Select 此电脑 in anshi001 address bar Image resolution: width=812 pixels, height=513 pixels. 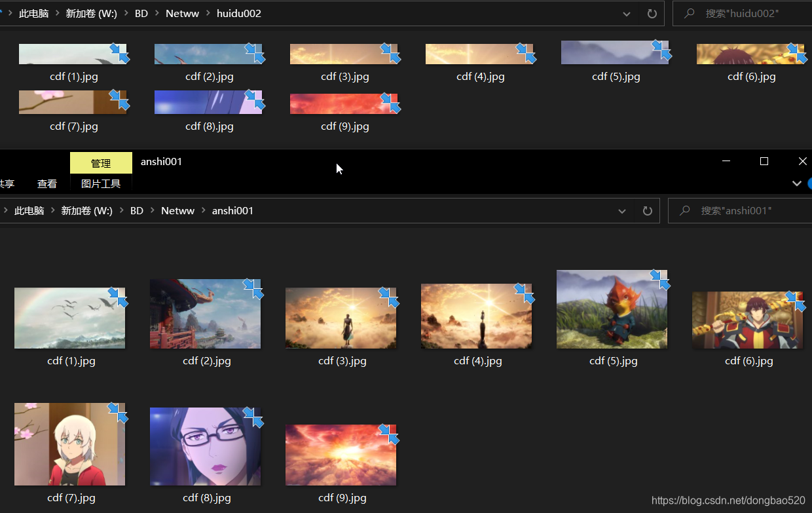(x=29, y=210)
